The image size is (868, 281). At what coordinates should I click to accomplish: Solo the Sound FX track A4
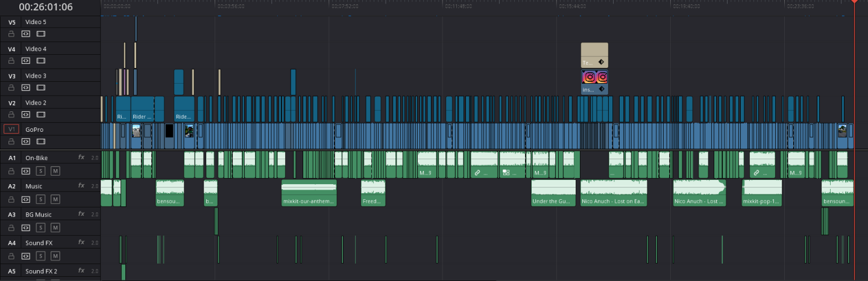[40, 256]
